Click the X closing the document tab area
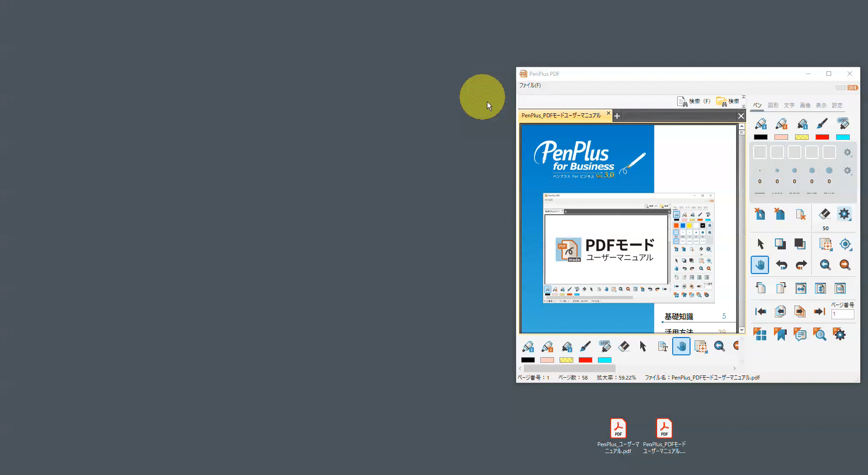Screen dimensions: 868x475 pyautogui.click(x=741, y=116)
